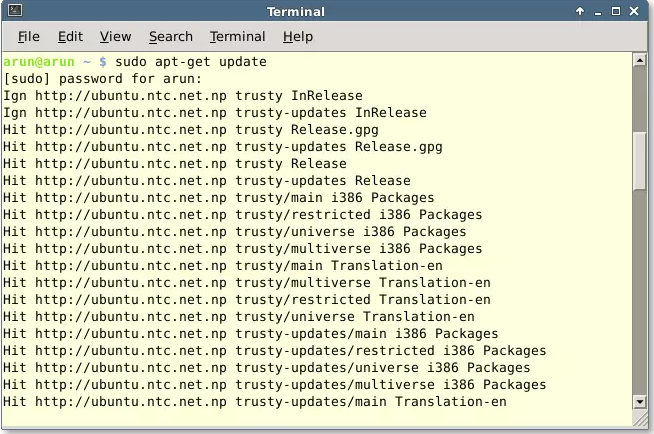The height and width of the screenshot is (434, 654).
Task: Open the Edit menu
Action: (x=70, y=36)
